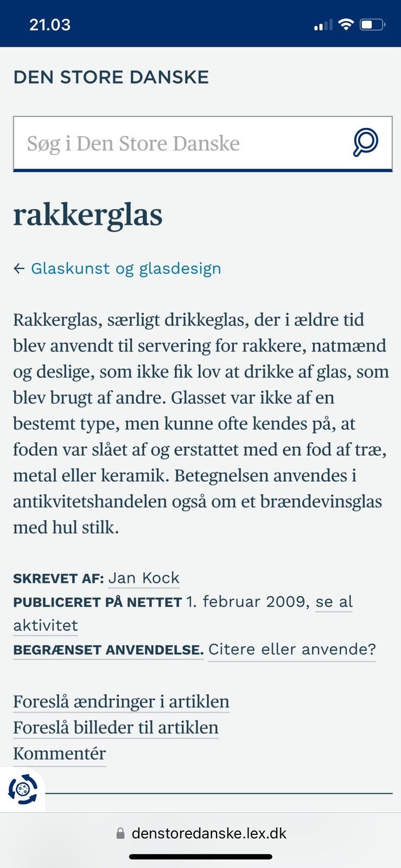Image resolution: width=401 pixels, height=868 pixels.
Task: Open the Glaskunst og glasdesign category link
Action: (x=126, y=267)
